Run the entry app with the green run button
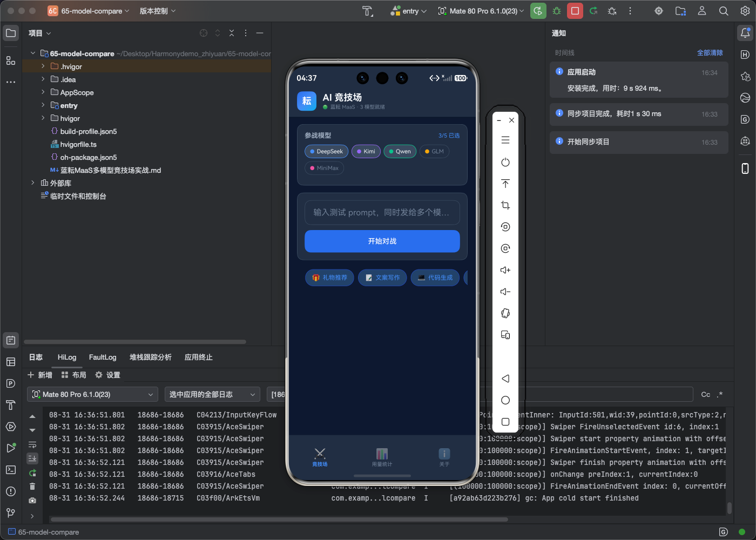 coord(538,11)
